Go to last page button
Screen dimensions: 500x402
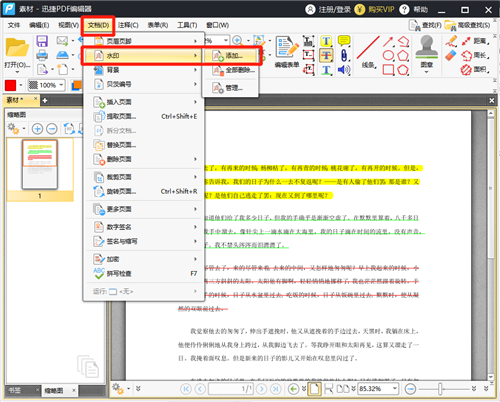[x=276, y=389]
